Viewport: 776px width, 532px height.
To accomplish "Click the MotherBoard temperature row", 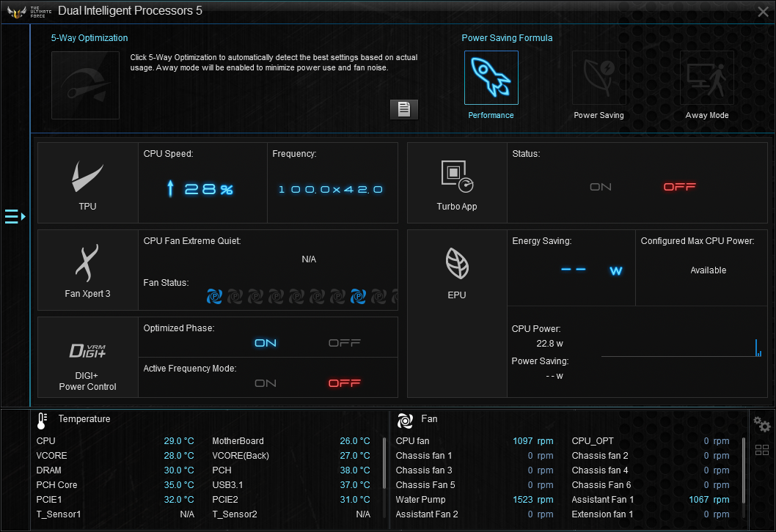I will tap(291, 441).
